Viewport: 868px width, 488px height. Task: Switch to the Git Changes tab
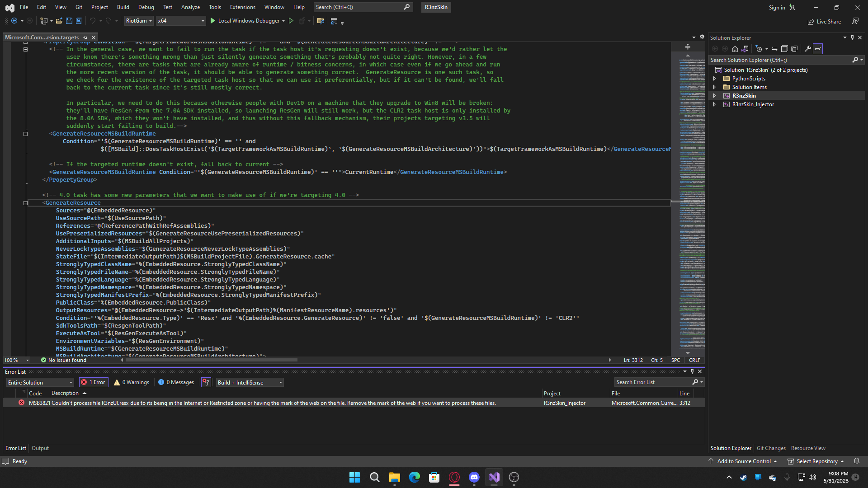(x=771, y=448)
